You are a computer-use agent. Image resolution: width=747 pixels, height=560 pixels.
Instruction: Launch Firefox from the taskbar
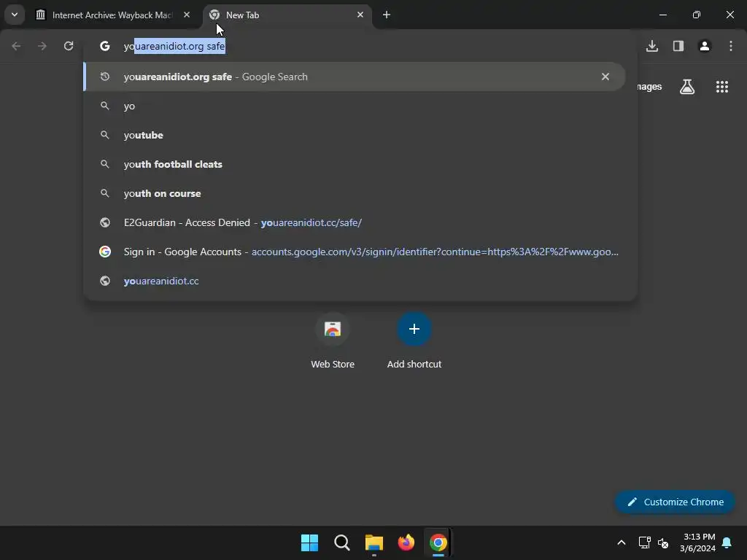point(406,542)
